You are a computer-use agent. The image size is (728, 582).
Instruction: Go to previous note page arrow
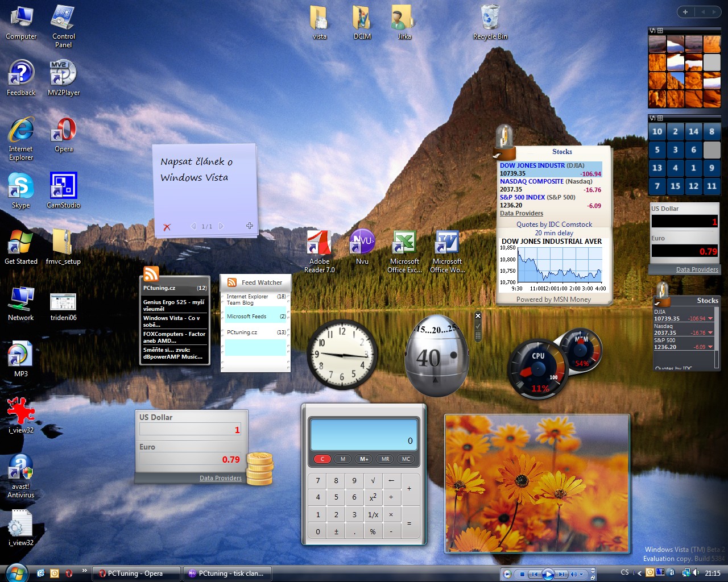pos(193,226)
